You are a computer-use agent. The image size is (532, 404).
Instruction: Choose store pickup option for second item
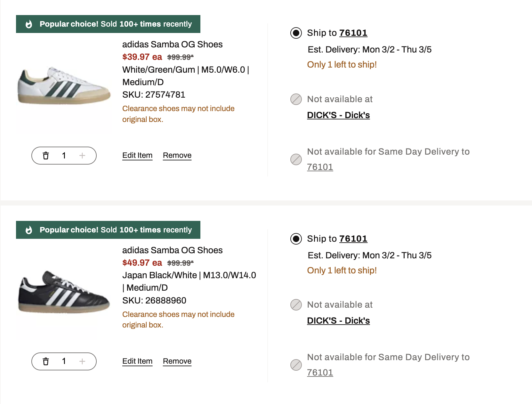click(x=296, y=305)
